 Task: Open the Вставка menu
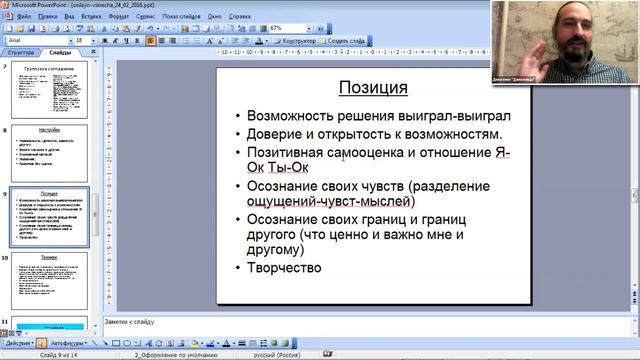[91, 16]
